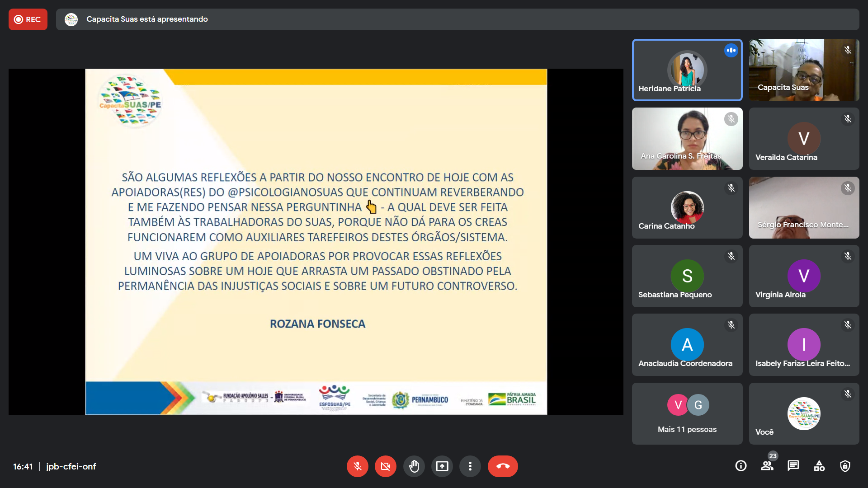This screenshot has width=868, height=488.
Task: Toggle the camera off button
Action: [385, 466]
